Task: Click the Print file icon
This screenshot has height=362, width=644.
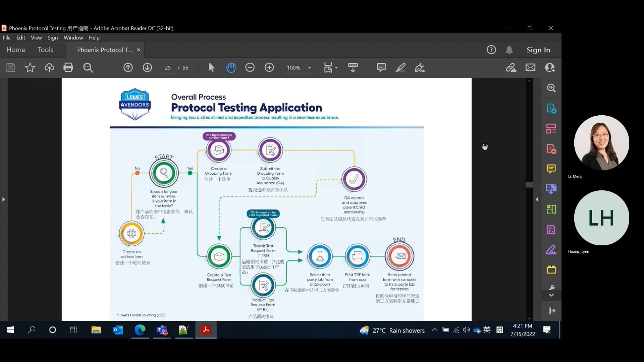Action: 68,68
